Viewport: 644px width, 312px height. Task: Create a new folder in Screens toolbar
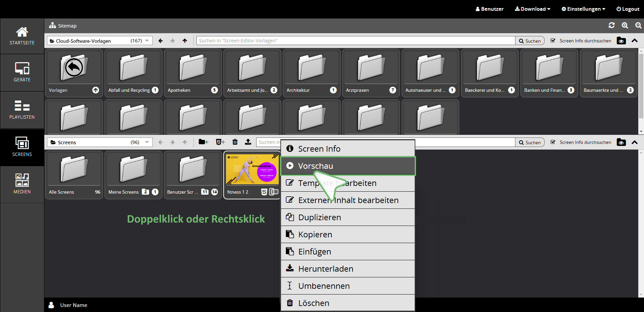203,142
